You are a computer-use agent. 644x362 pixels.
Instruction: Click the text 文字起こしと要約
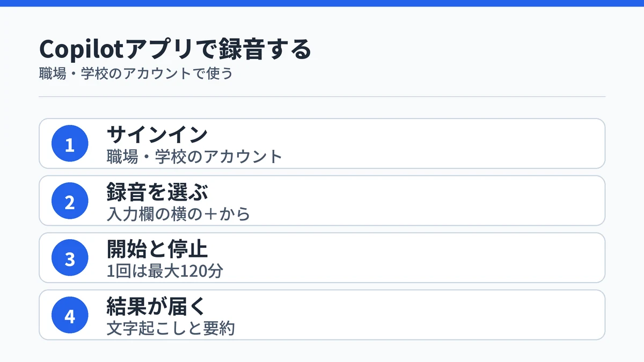(171, 328)
